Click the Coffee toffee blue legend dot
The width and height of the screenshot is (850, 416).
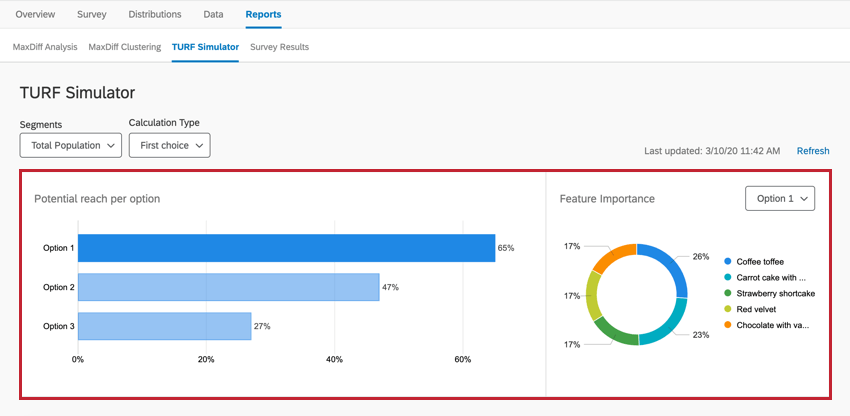(728, 261)
